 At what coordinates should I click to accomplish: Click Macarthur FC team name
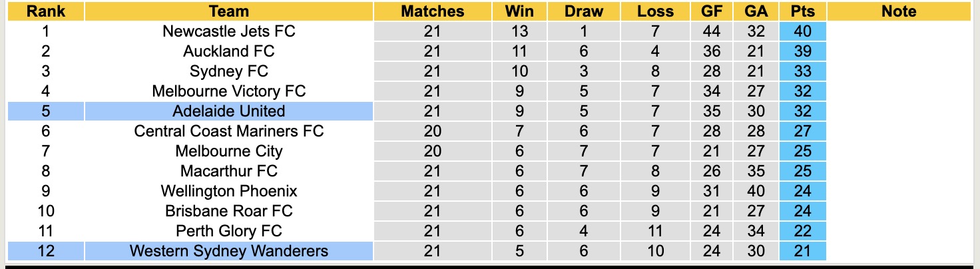click(x=228, y=171)
